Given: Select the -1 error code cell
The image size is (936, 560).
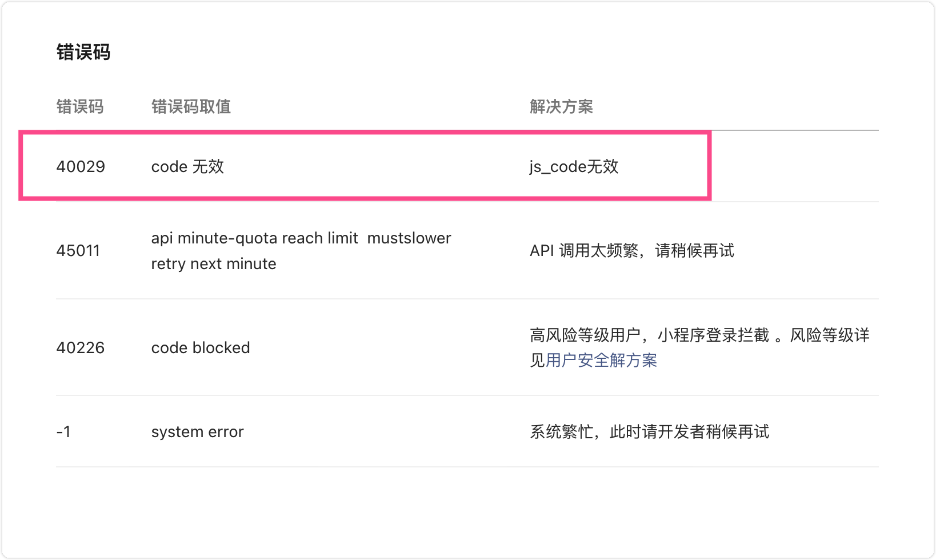Looking at the screenshot, I should [x=63, y=432].
